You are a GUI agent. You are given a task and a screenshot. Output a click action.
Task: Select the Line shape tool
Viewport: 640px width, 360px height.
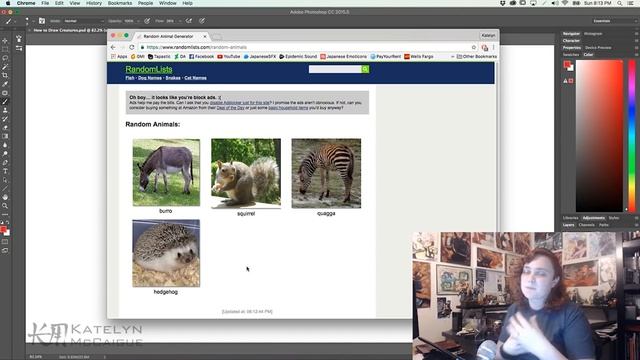click(5, 188)
